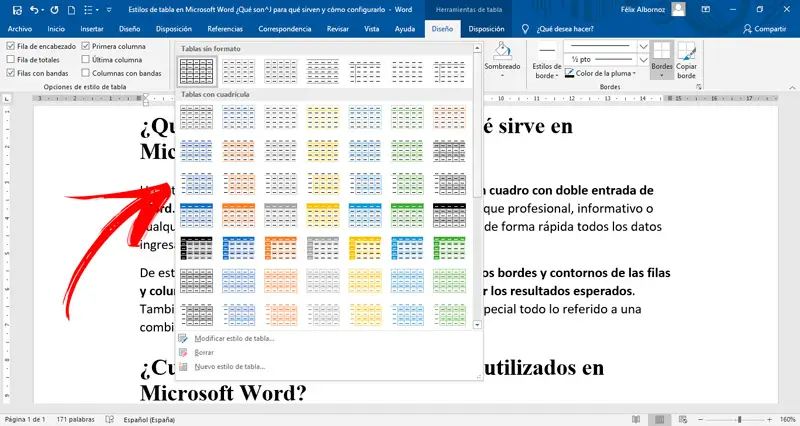Click the tab selector at ruler corner
The width and height of the screenshot is (800, 426).
click(7, 98)
